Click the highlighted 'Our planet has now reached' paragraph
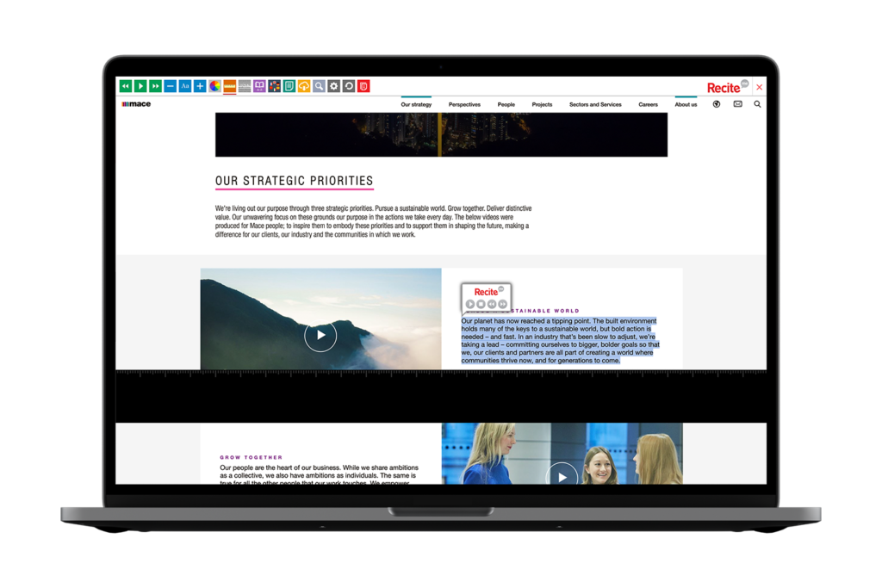 560,341
